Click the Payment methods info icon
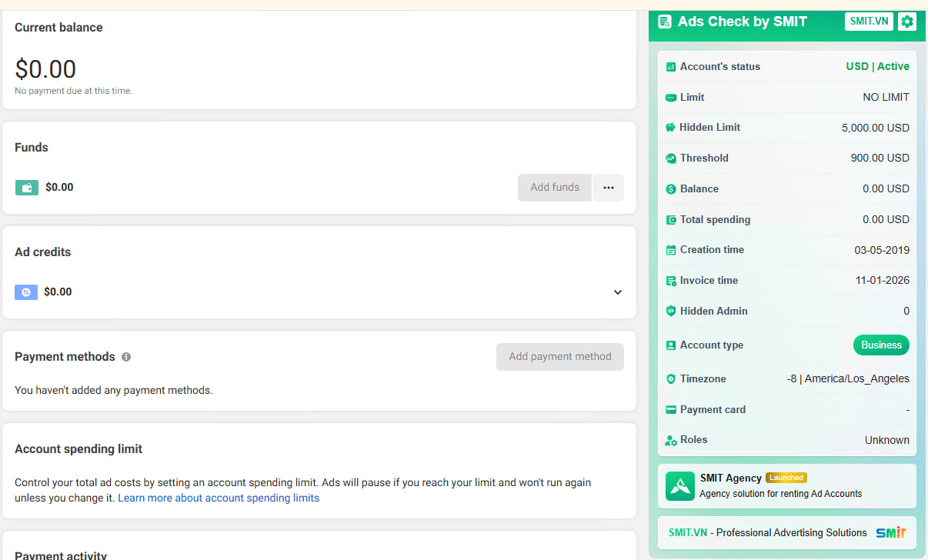 126,357
